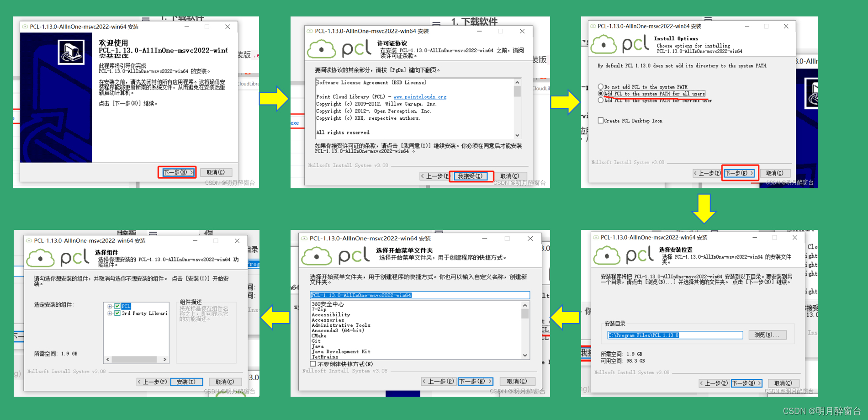Toggle the 不要创建快捷方式(N) checkbox
This screenshot has width=868, height=420.
coord(313,364)
